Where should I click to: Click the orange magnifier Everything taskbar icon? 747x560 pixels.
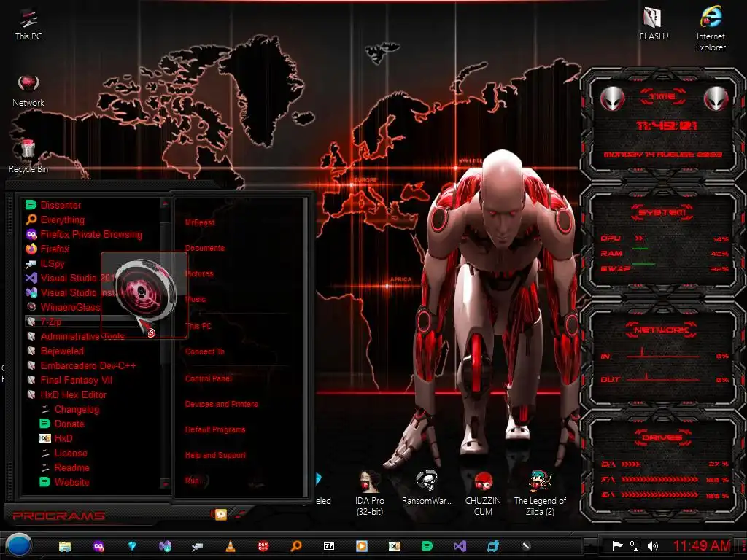(x=296, y=546)
